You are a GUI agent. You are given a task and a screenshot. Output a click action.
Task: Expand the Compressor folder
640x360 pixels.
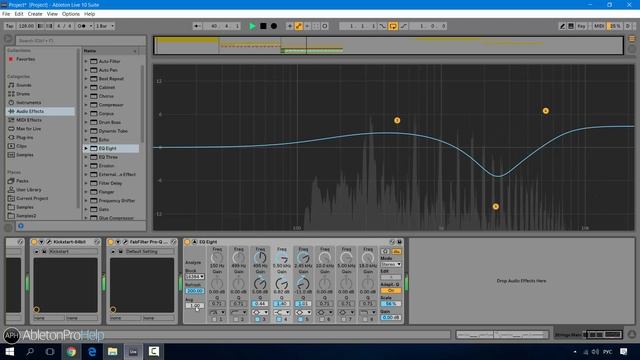click(86, 105)
